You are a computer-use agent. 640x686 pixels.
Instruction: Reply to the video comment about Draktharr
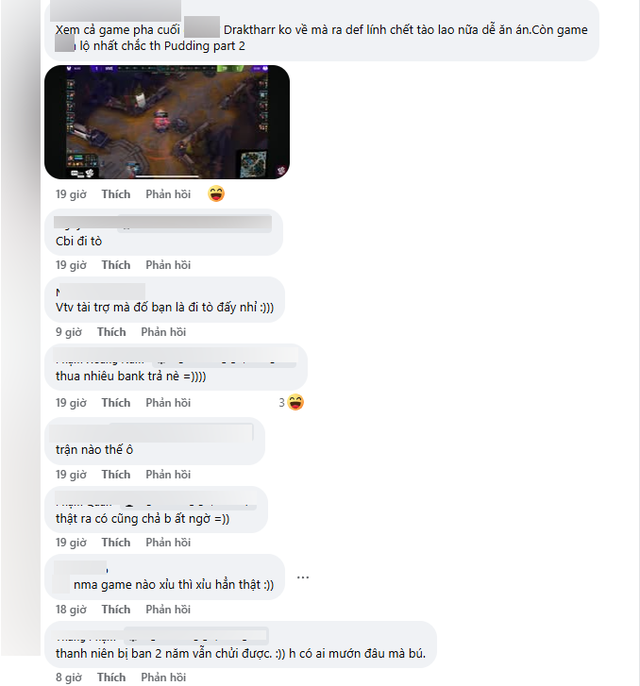(168, 194)
